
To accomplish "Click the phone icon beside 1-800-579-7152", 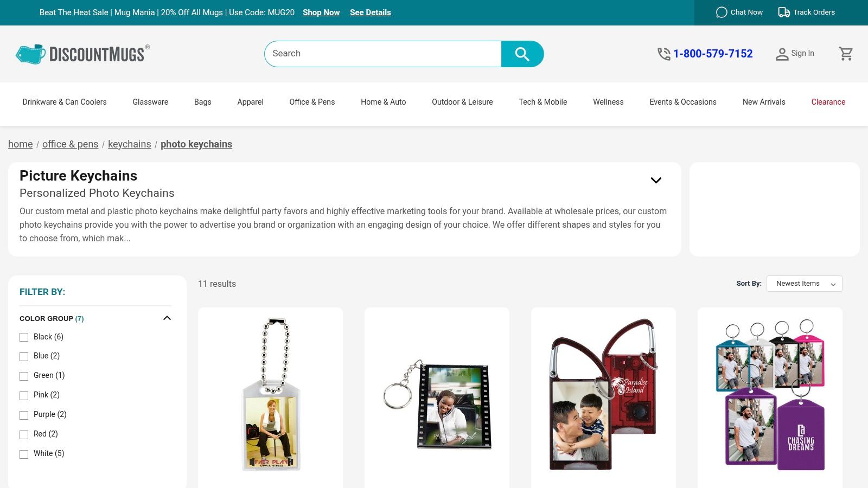I will (x=664, y=54).
